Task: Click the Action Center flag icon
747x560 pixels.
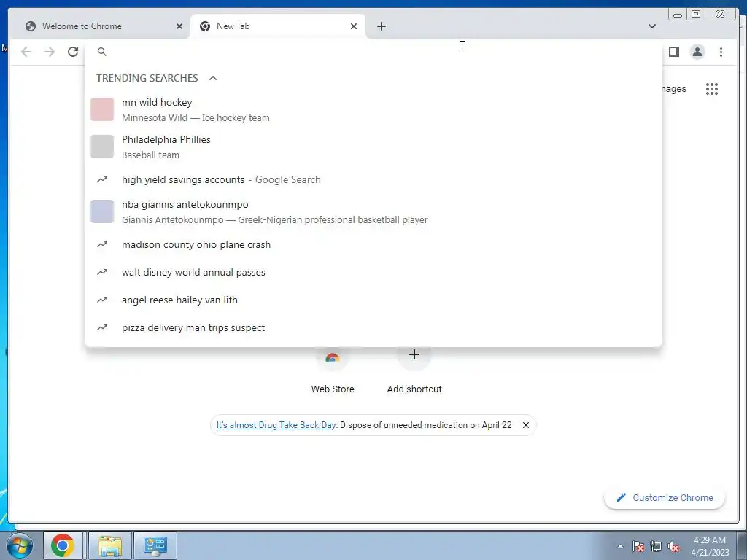Action: pyautogui.click(x=638, y=546)
